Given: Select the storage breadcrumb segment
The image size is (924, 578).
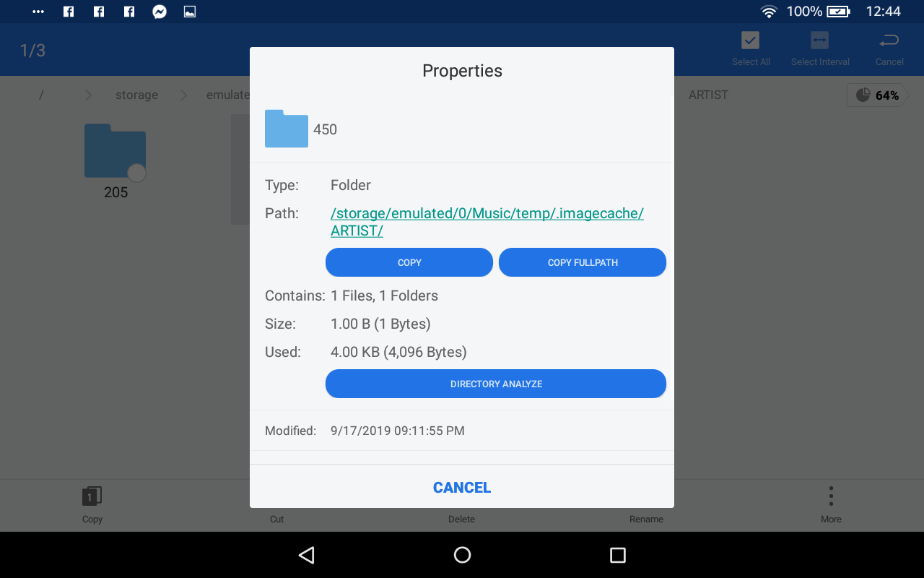Looking at the screenshot, I should tap(136, 95).
